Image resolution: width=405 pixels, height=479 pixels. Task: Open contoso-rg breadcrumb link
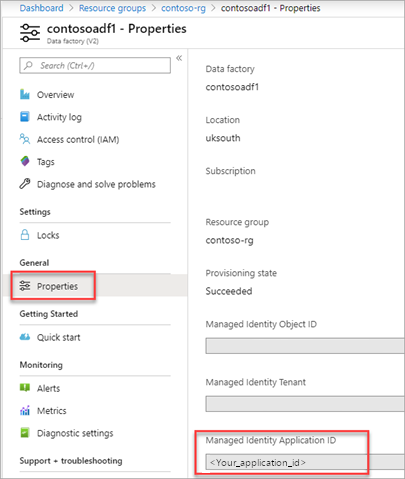(x=183, y=8)
